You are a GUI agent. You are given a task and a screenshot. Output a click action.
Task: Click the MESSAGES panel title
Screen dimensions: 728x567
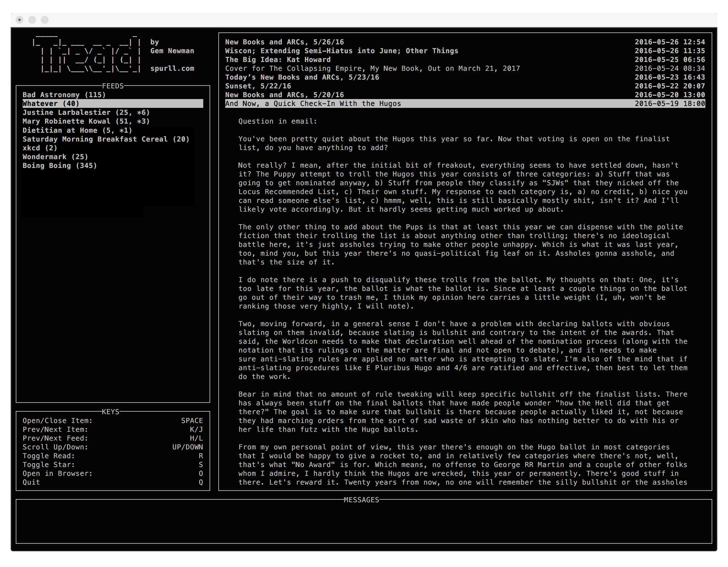tap(361, 500)
